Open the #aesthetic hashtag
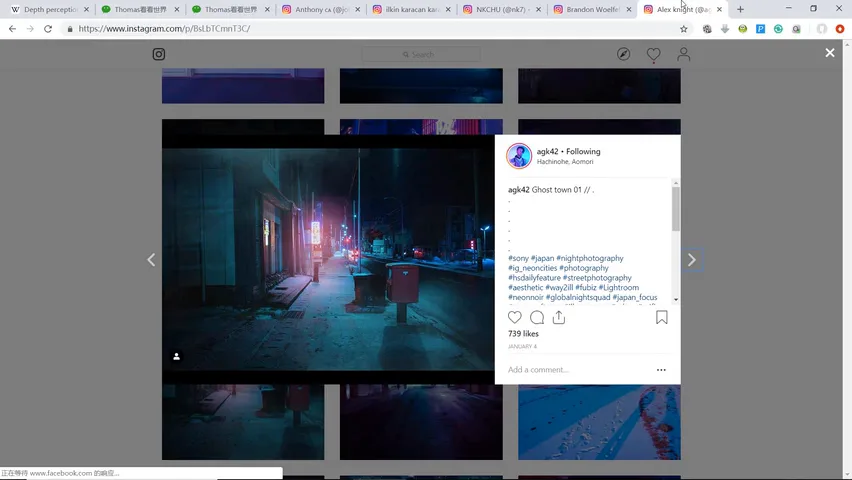This screenshot has width=852, height=480. (x=525, y=288)
